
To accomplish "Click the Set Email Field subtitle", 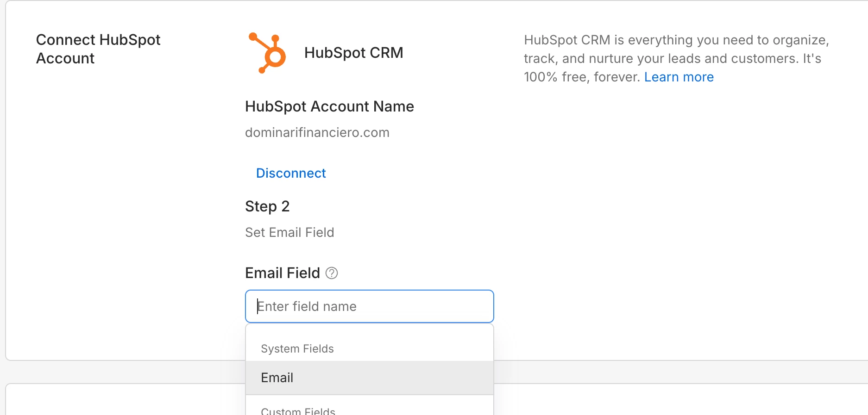I will [289, 232].
